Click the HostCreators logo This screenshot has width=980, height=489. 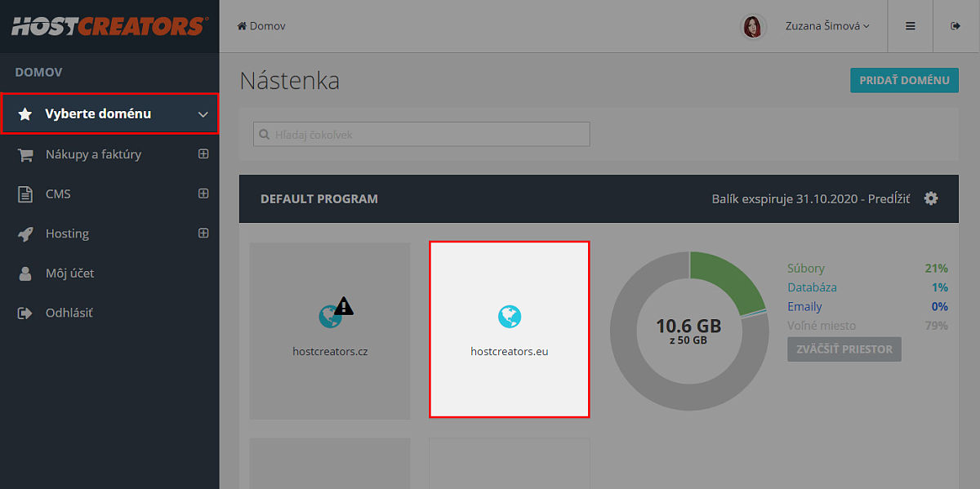(x=109, y=26)
